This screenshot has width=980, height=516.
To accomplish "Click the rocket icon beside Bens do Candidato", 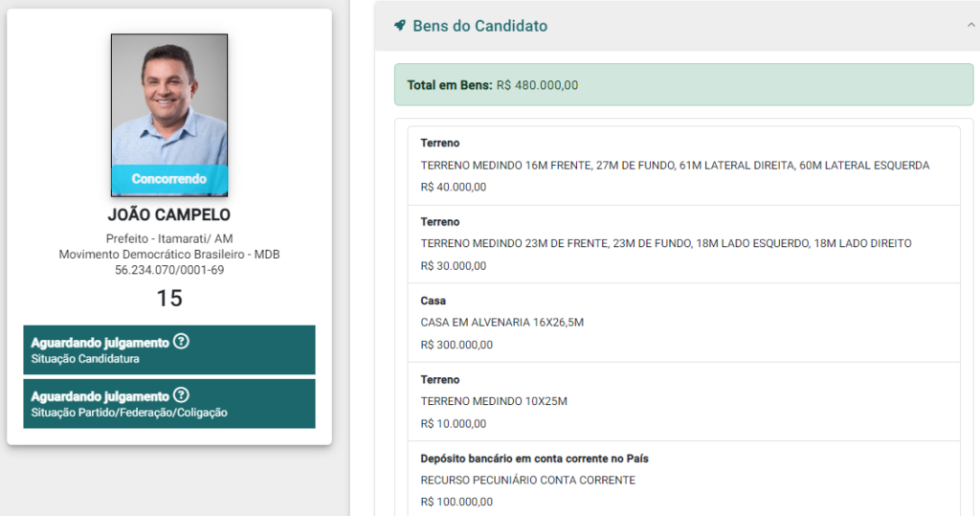I will [400, 26].
